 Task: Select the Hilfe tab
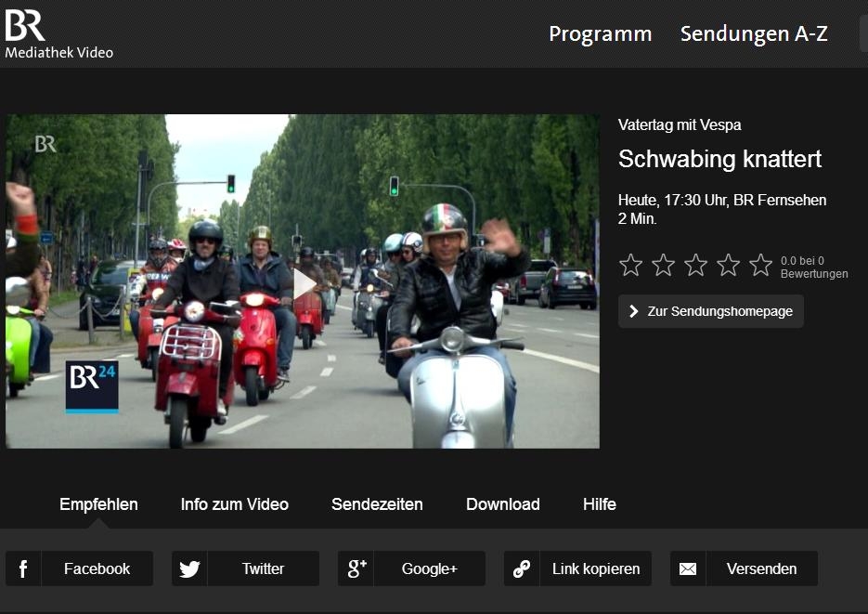600,504
